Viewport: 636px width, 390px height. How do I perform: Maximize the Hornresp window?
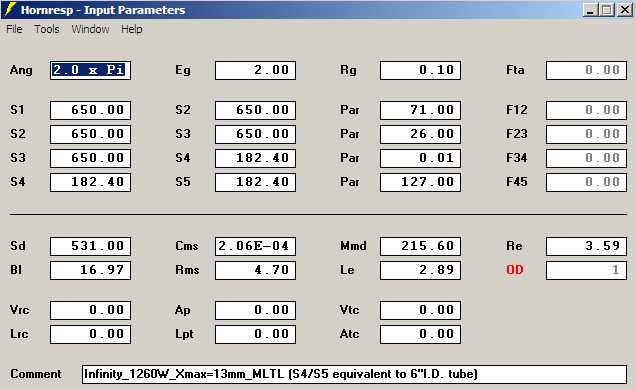(607, 10)
